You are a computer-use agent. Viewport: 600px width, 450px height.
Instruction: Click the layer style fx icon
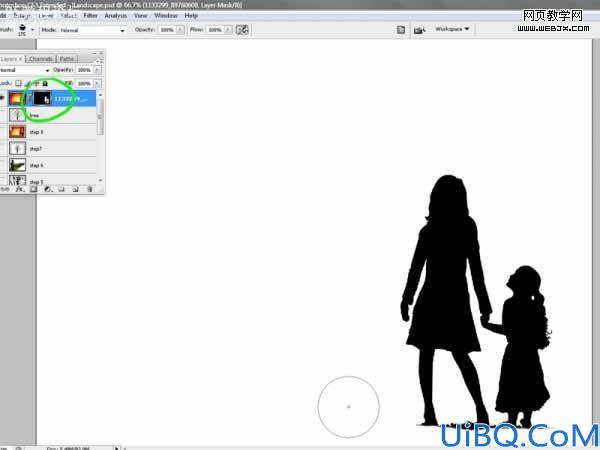(x=19, y=189)
